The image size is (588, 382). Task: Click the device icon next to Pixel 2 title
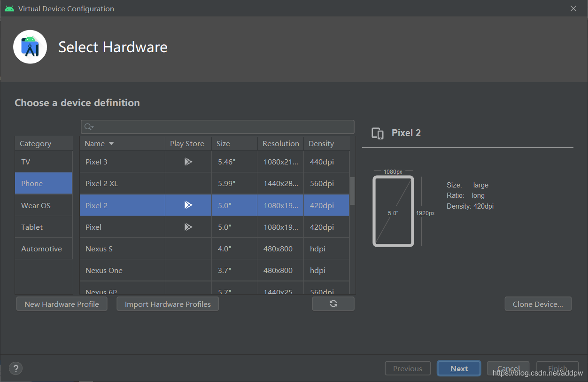point(378,133)
